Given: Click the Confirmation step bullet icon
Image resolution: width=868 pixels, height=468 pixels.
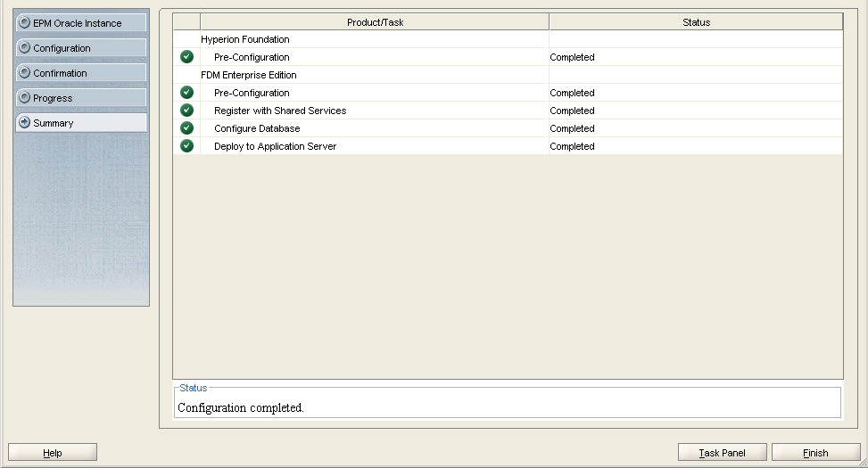Looking at the screenshot, I should pyautogui.click(x=24, y=72).
